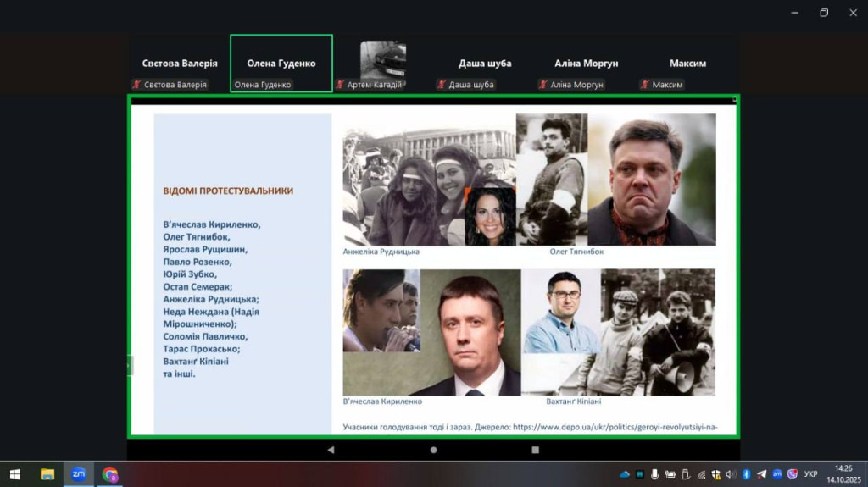Open the Zoom app in the taskbar
This screenshot has height=487, width=868.
pyautogui.click(x=78, y=474)
